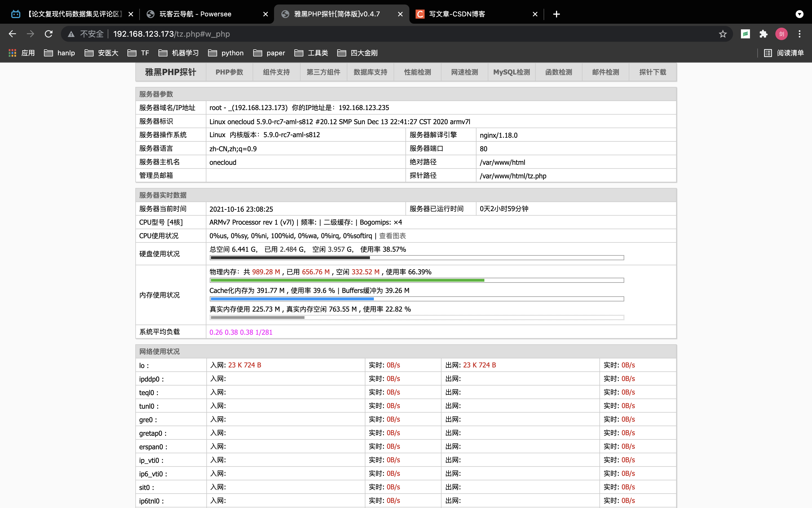Click the address bar URL
Image resolution: width=812 pixels, height=508 pixels.
pyautogui.click(x=171, y=34)
